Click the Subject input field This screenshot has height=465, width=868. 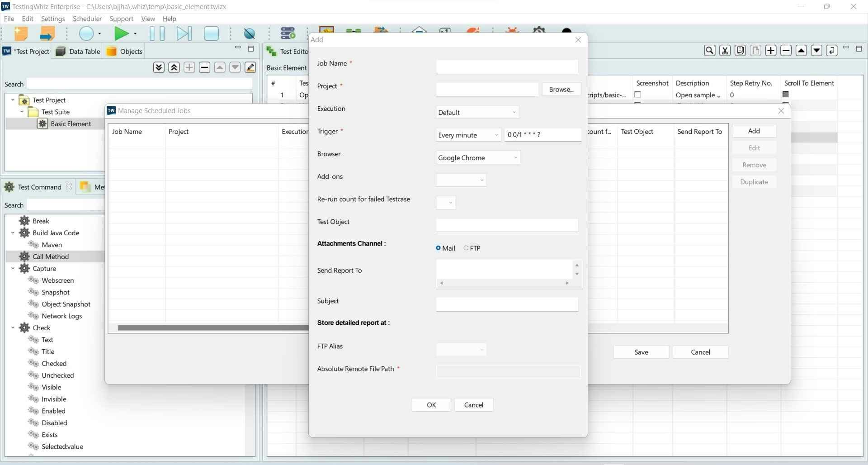[x=507, y=304]
